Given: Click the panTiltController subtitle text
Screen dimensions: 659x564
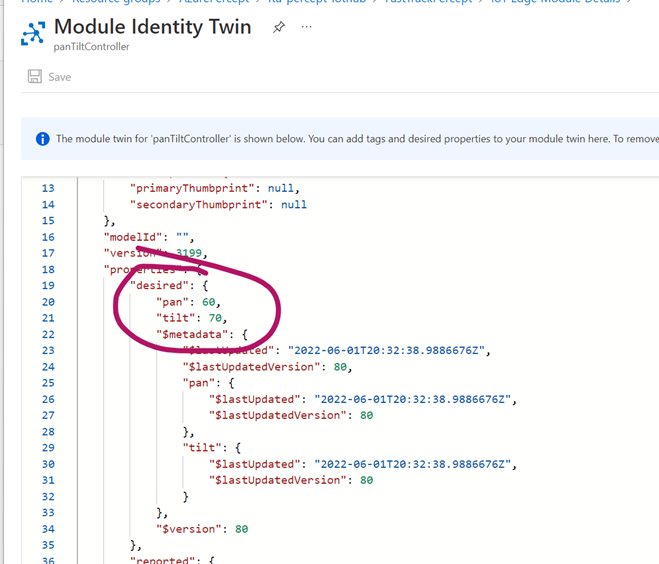Looking at the screenshot, I should coord(92,47).
